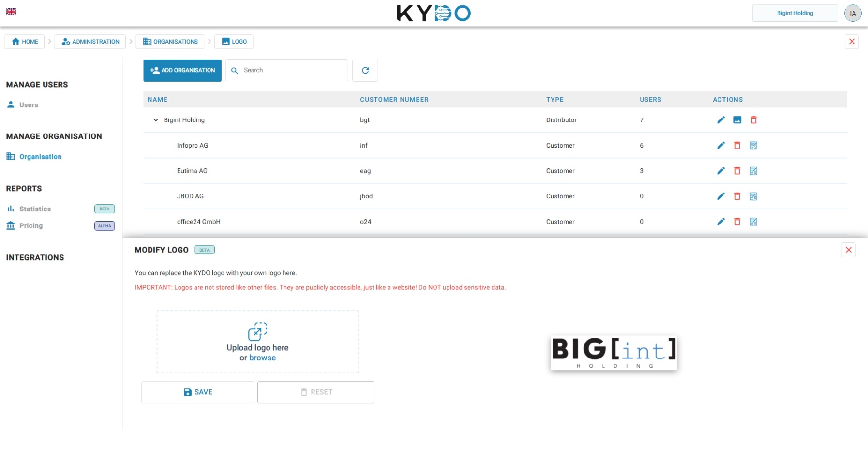Click the edit pencil for Infopro AG
Screen dimensions: 868x462
coord(721,145)
